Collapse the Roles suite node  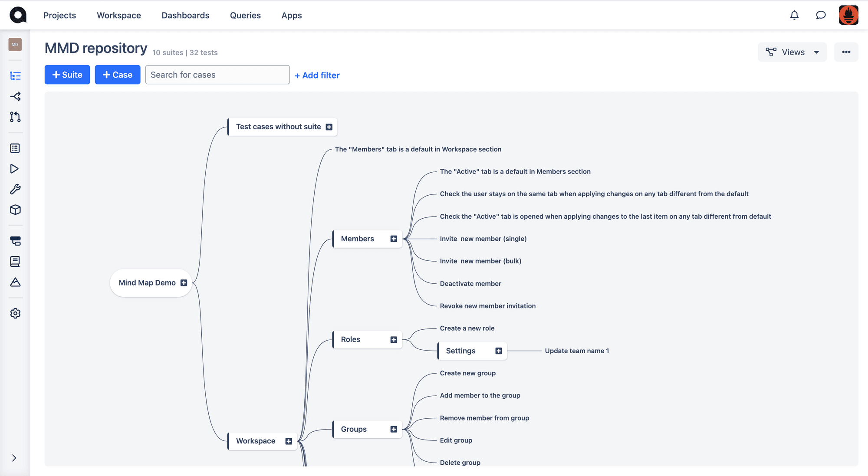pyautogui.click(x=394, y=340)
